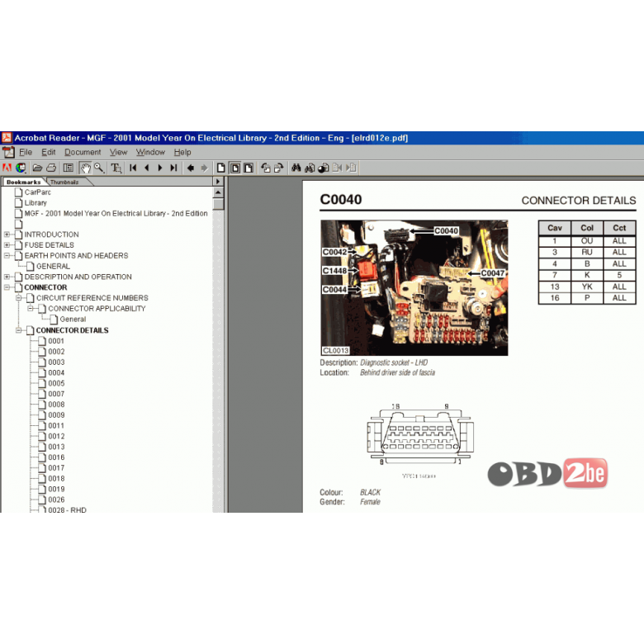Open MGF 2001 Model Year bookmark
Screen dimensions: 644x644
116,214
